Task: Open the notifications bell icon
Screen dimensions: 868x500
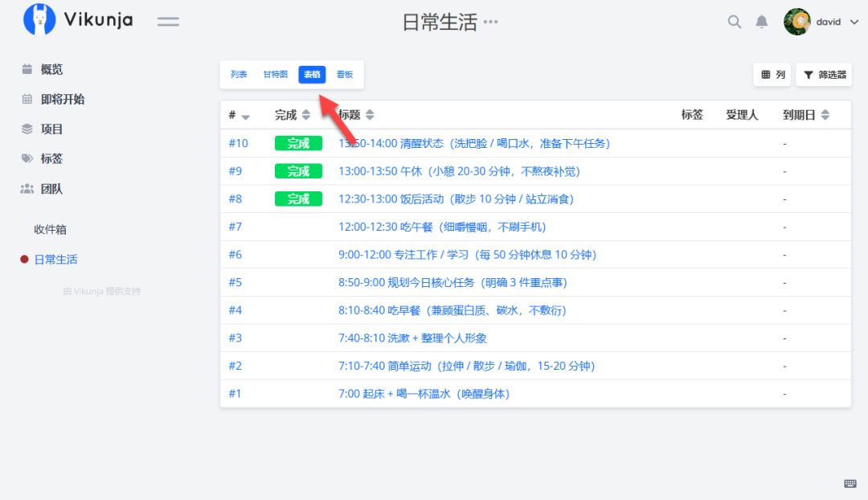Action: pos(761,22)
